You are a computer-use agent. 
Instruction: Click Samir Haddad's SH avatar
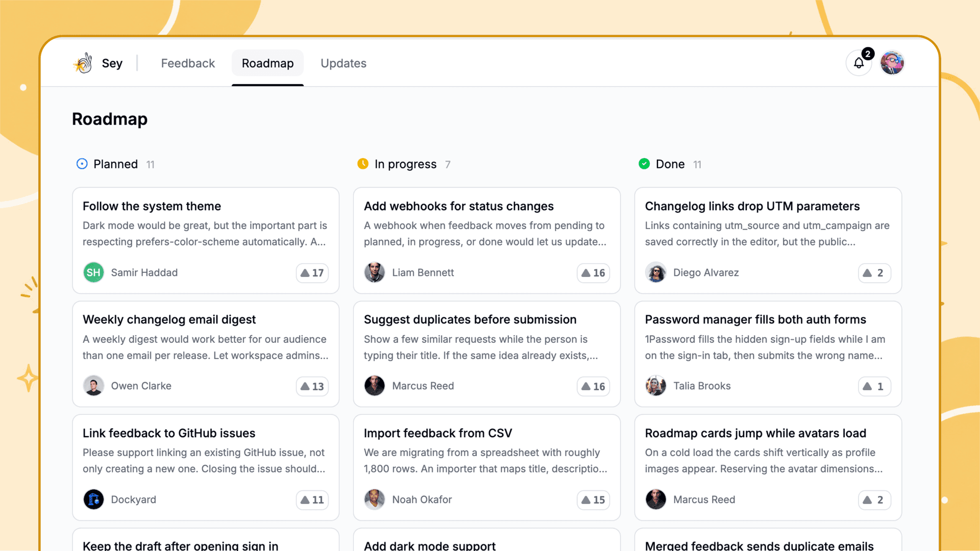(x=93, y=272)
